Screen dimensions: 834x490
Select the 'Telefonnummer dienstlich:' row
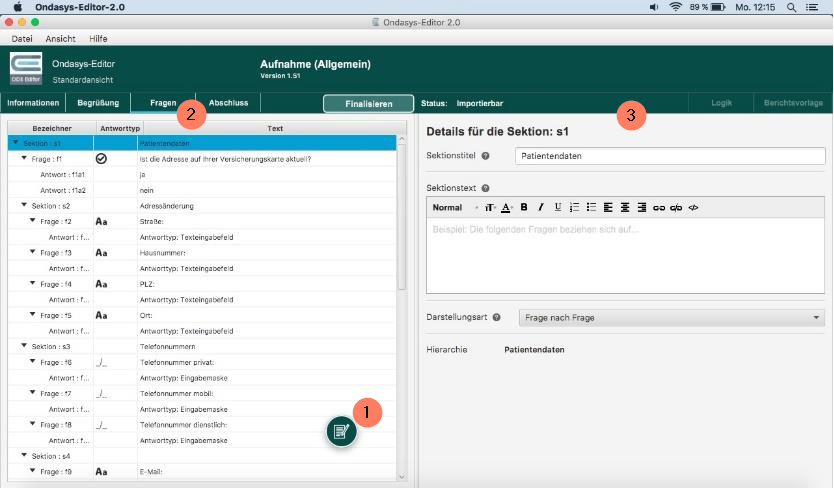coord(202,425)
